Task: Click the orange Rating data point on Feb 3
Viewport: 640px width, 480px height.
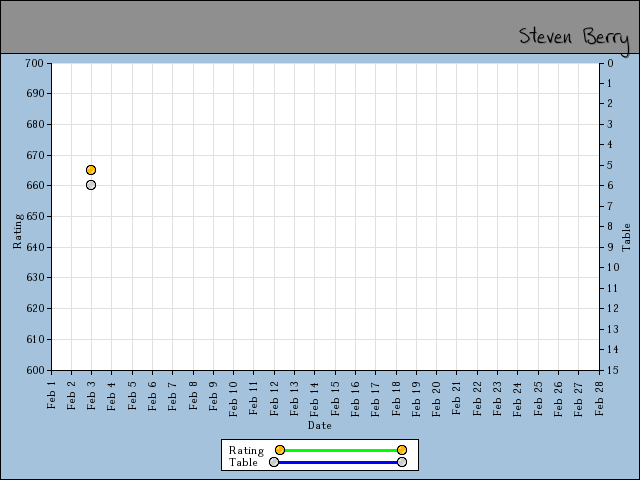Action: pos(91,170)
